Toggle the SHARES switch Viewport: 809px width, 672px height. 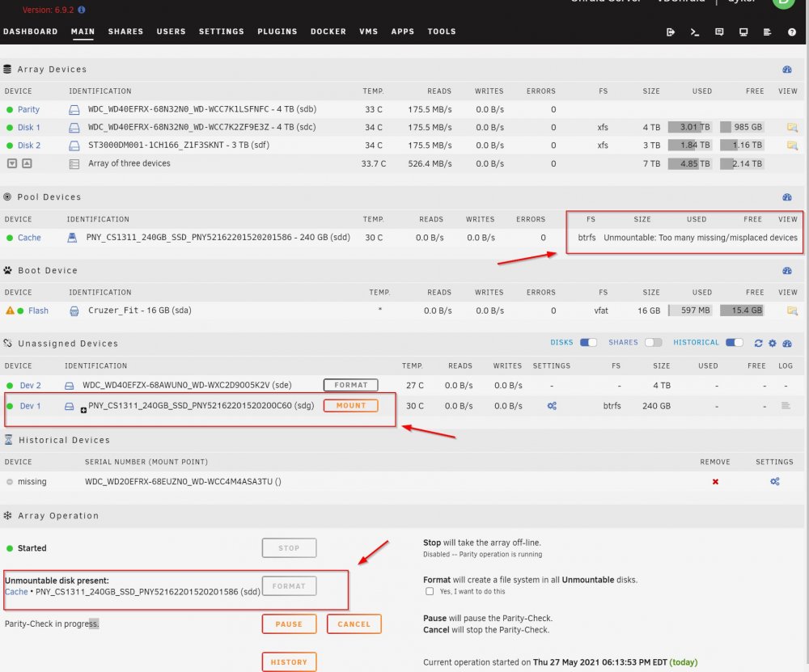pos(653,342)
